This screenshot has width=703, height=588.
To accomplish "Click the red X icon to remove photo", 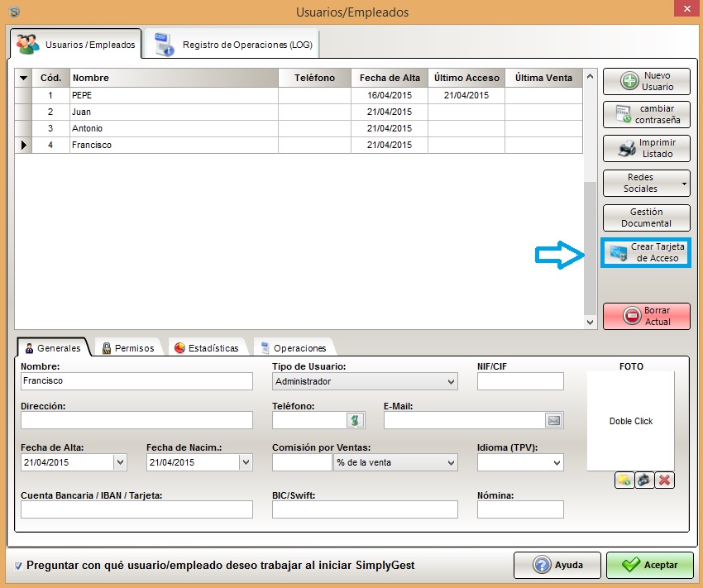I will (x=664, y=480).
